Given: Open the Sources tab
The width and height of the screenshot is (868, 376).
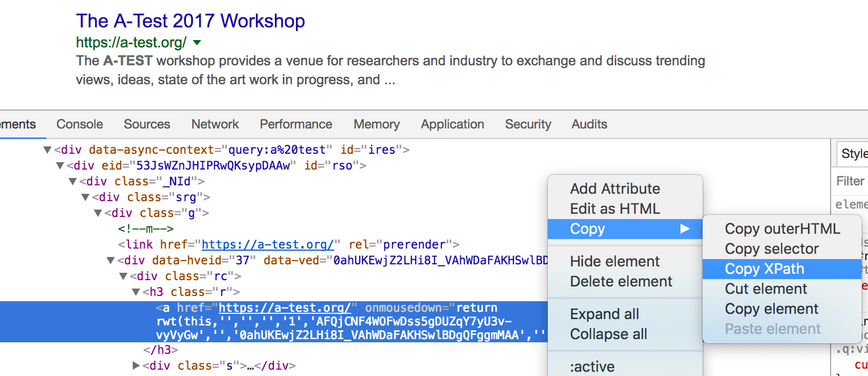Looking at the screenshot, I should point(147,124).
